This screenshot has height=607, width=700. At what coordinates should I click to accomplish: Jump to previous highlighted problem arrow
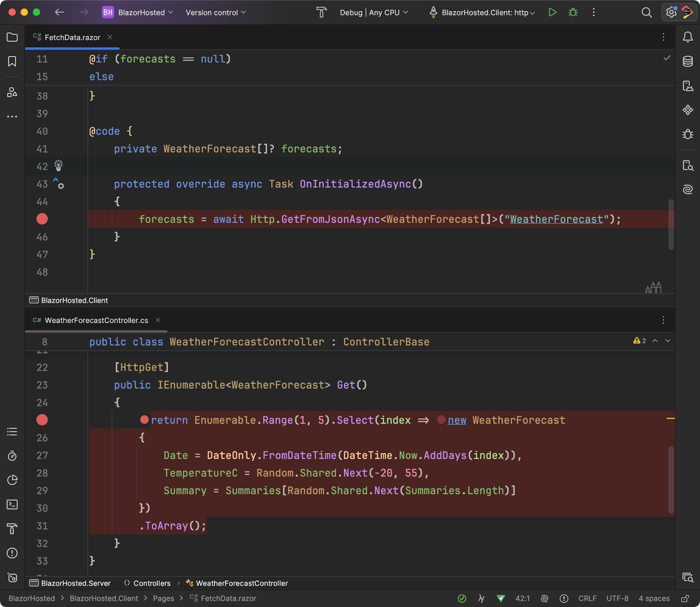655,341
